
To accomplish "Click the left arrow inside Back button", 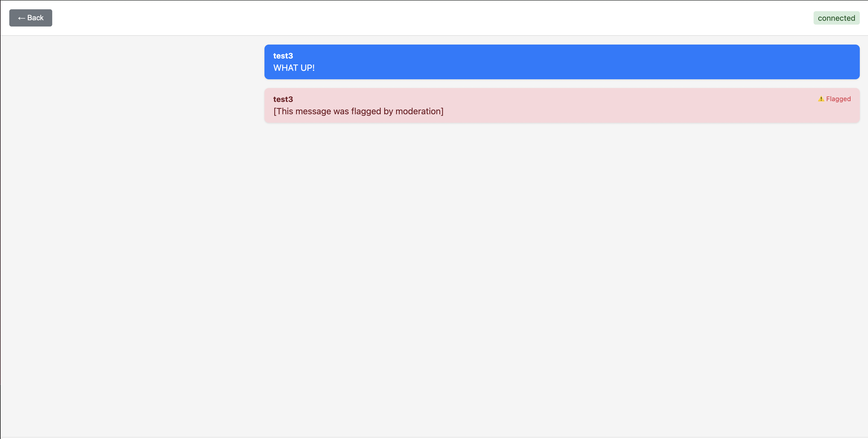I will pos(21,18).
